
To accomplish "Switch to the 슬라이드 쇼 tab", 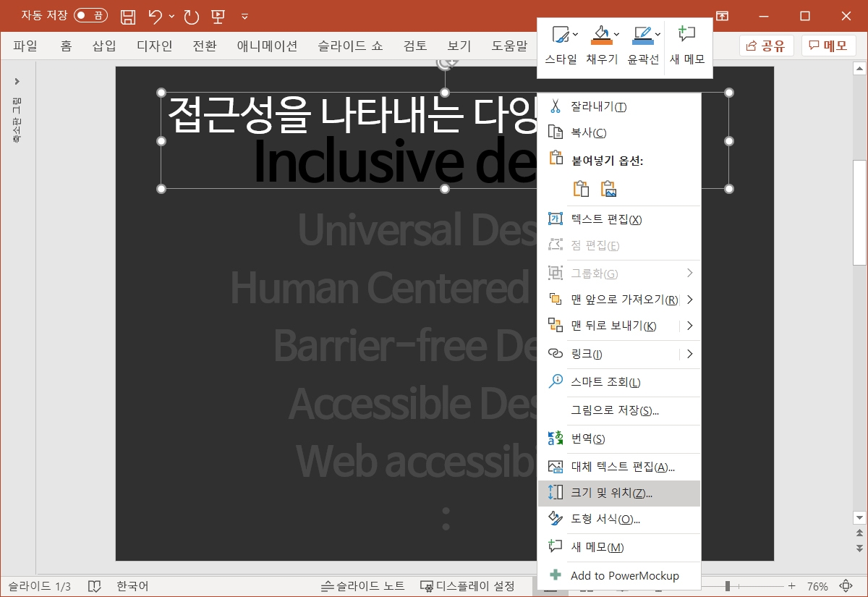I will (x=351, y=46).
